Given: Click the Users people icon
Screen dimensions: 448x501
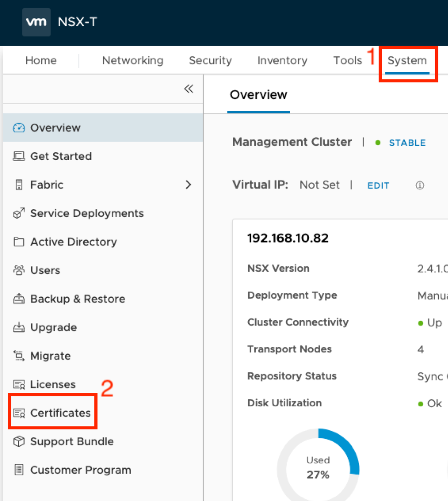Looking at the screenshot, I should 19,271.
